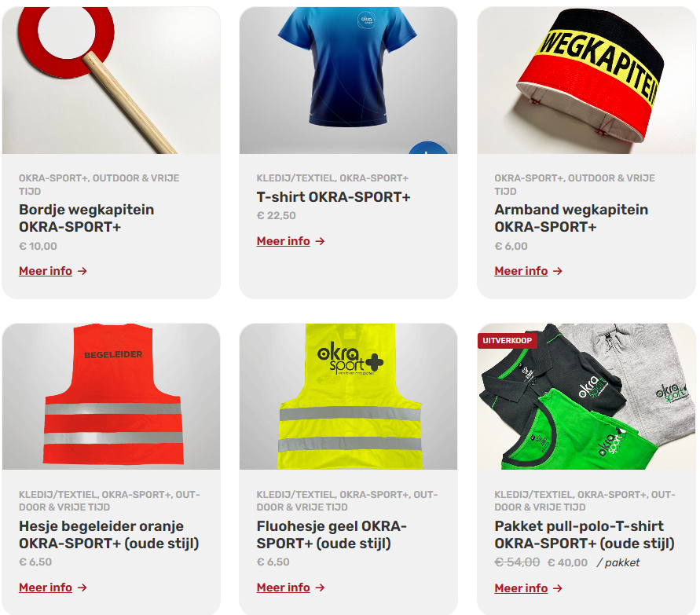This screenshot has width=700, height=615.
Task: View the blue T-shirt product photo
Action: (348, 80)
